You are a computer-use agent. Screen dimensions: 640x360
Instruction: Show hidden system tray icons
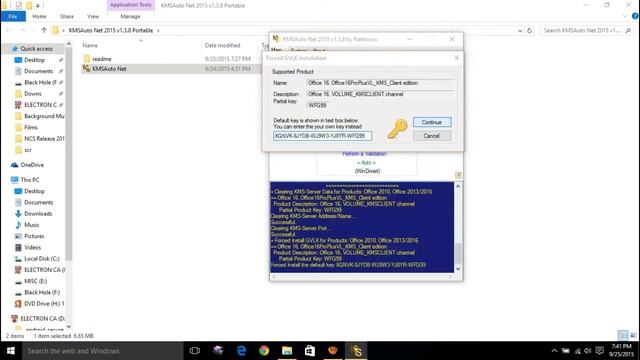point(554,351)
